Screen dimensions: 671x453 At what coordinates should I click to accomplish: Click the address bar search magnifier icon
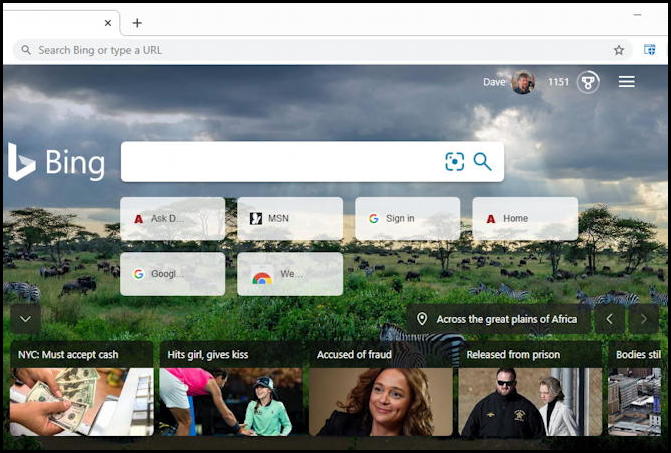click(x=26, y=50)
